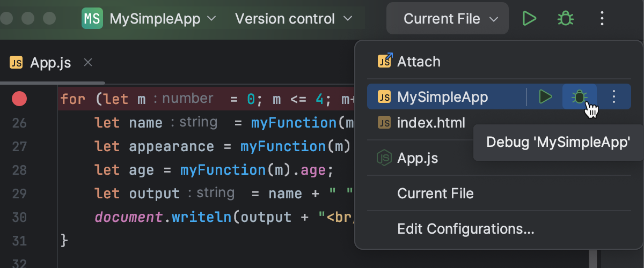644x268 pixels.
Task: Choose index.html run configuration
Action: [x=431, y=123]
